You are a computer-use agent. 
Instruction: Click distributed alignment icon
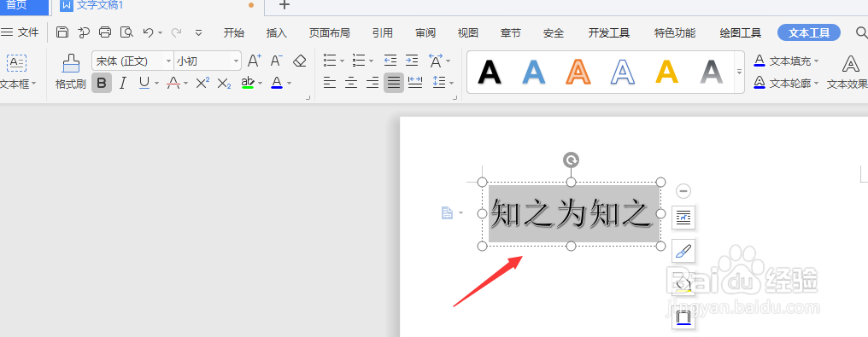point(415,83)
